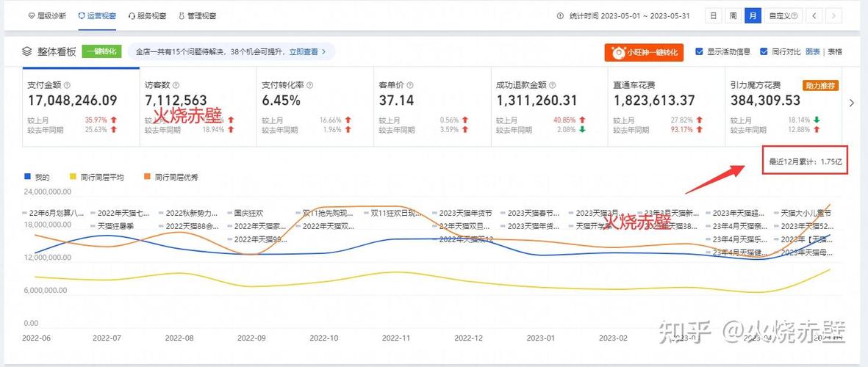The height and width of the screenshot is (367, 868).
Task: Open help icon next to 支付金额
Action: [67, 86]
